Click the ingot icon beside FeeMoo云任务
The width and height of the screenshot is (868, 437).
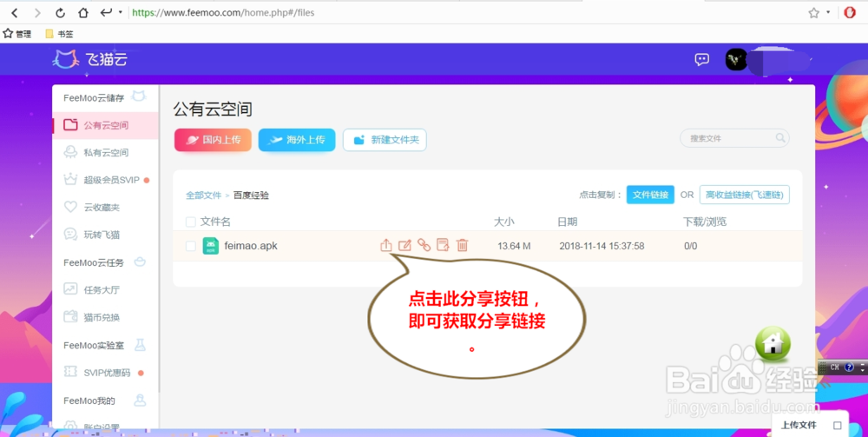[140, 262]
